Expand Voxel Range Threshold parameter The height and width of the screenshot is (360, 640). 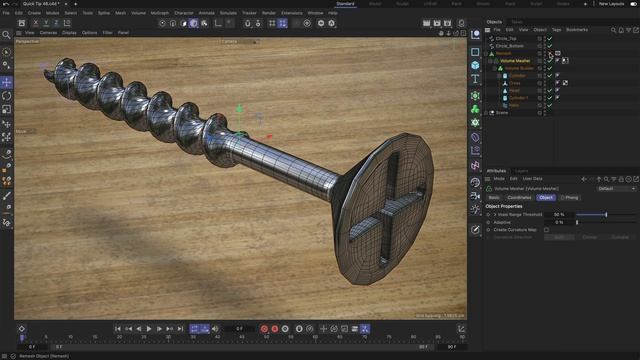pyautogui.click(x=495, y=215)
